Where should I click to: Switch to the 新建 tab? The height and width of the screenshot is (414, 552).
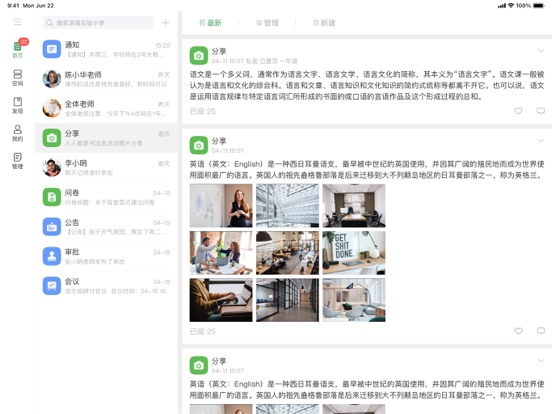tap(324, 23)
